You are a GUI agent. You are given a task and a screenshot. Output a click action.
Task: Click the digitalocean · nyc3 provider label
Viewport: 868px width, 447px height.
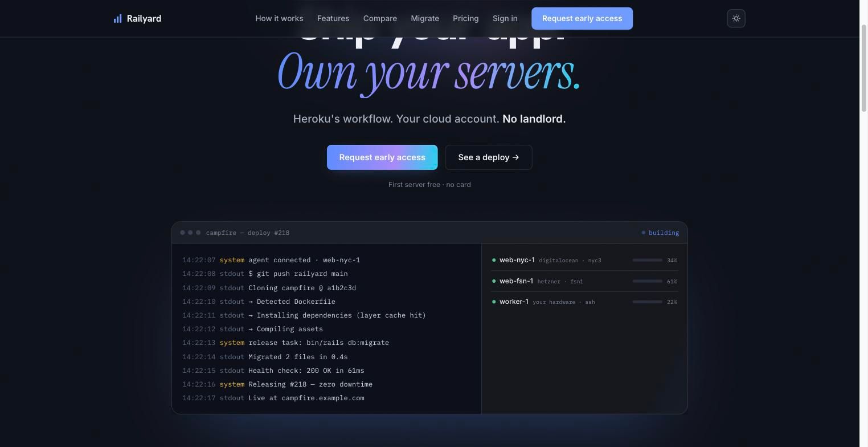click(x=570, y=261)
